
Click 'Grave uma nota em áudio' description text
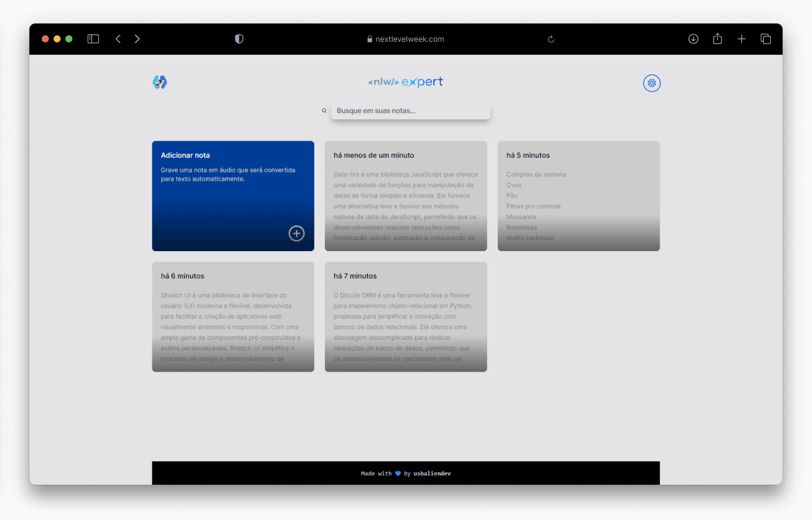click(228, 174)
